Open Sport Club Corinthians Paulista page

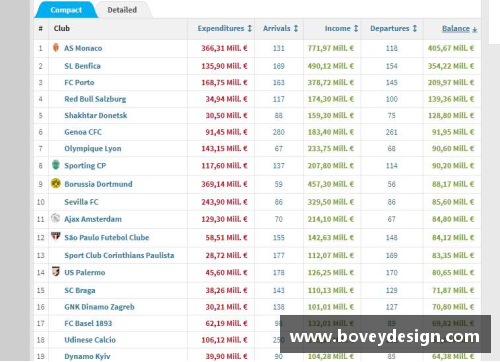pos(119,255)
